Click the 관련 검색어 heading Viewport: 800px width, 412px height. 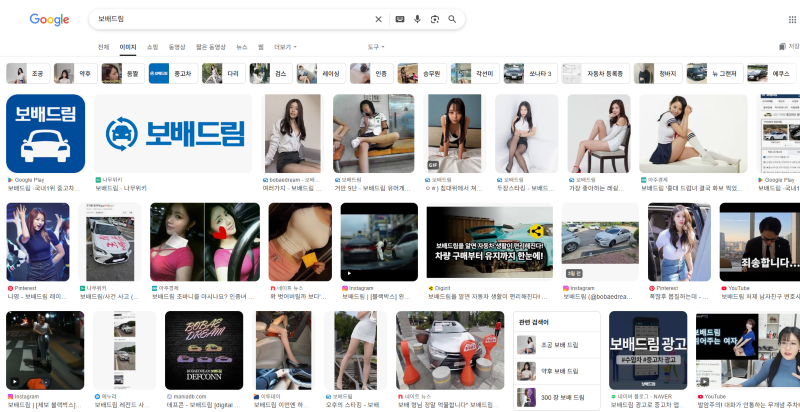click(533, 322)
